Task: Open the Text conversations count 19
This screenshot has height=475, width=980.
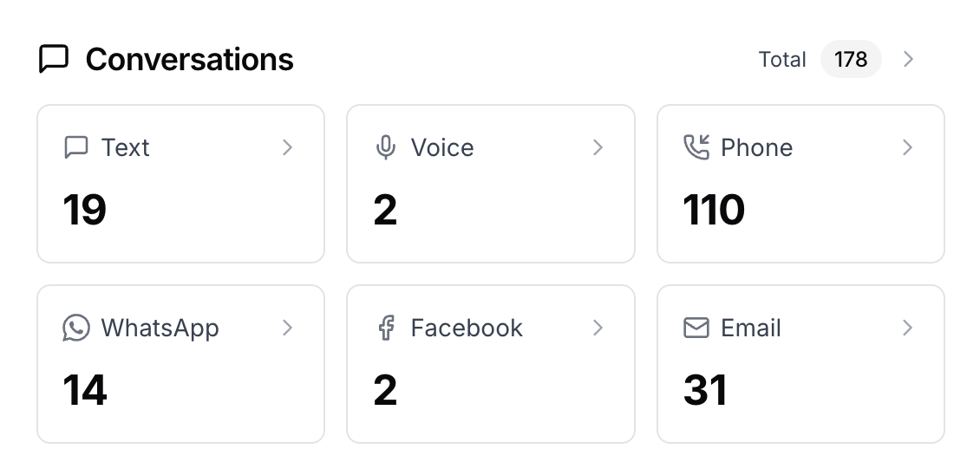Action: coord(84,210)
